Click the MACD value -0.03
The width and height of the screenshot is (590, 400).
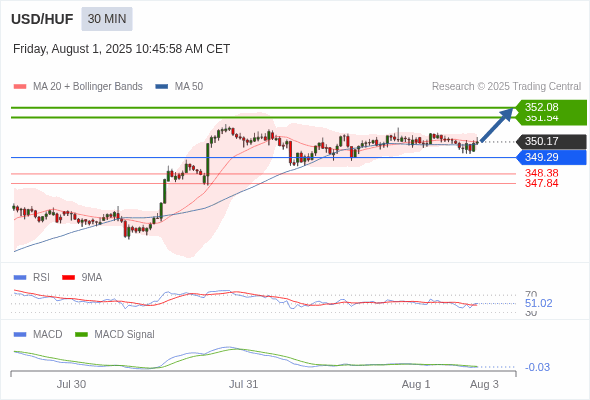click(537, 367)
